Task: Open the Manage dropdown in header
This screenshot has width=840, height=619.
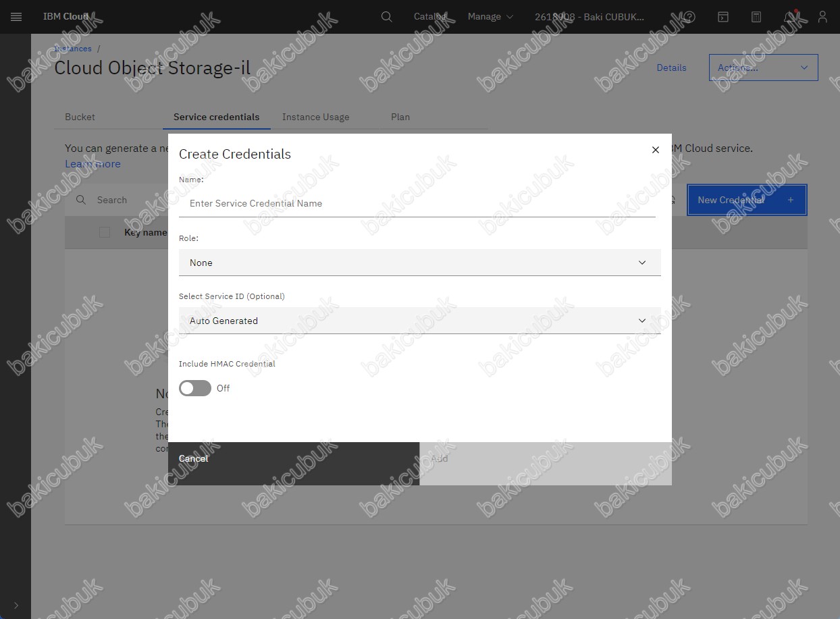Action: tap(490, 17)
